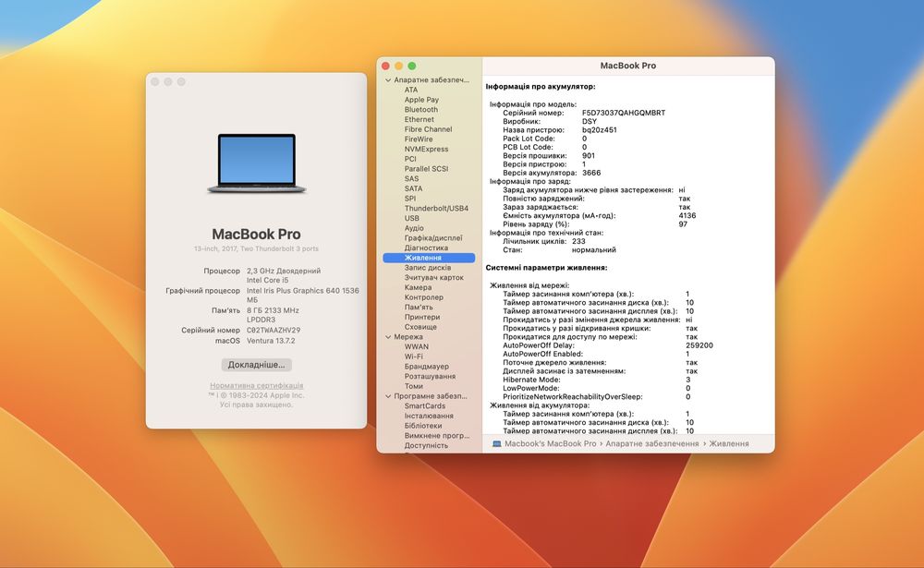Select SmartCards in the sidebar
924x568 pixels.
[424, 406]
